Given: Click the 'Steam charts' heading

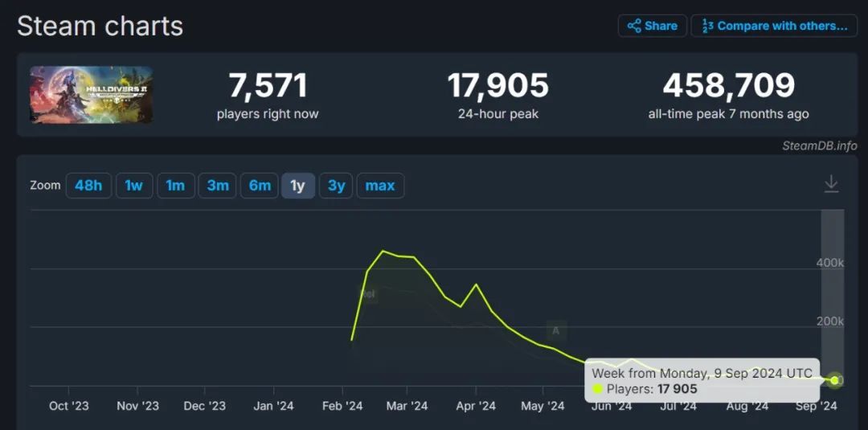Looking at the screenshot, I should coord(100,26).
